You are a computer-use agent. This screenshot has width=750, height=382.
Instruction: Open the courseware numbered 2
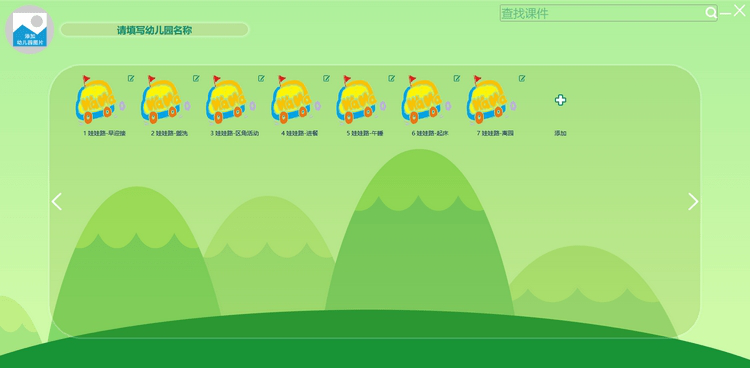click(x=165, y=100)
